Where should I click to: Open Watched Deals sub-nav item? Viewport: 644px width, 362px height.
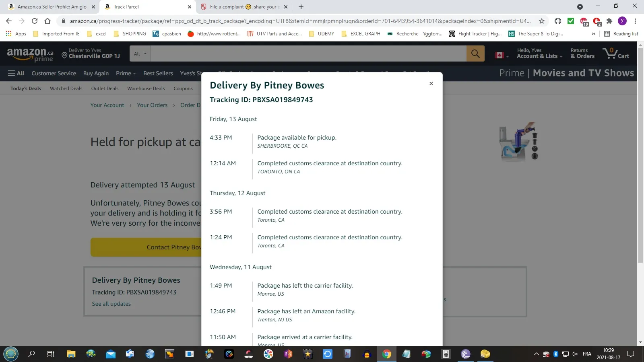click(66, 88)
